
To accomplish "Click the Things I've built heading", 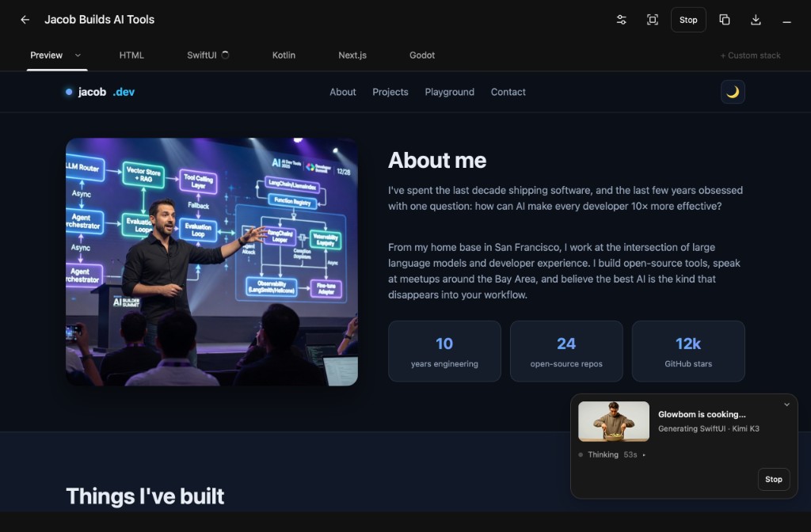I will tap(145, 496).
